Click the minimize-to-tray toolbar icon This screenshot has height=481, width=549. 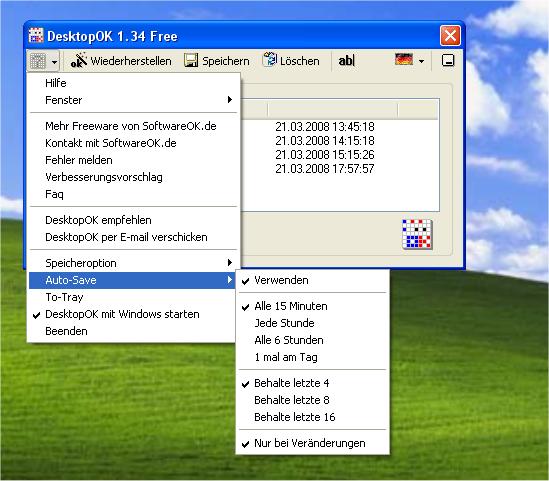point(448,61)
